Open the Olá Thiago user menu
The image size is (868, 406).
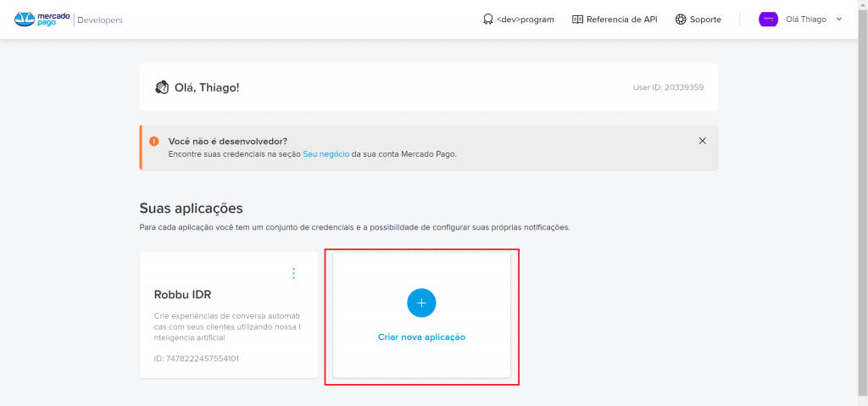pos(805,19)
